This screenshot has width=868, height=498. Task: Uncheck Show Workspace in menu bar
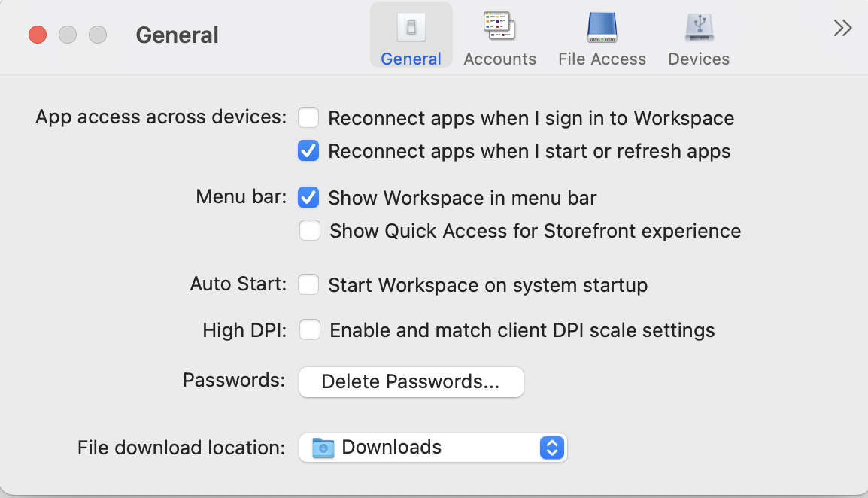[308, 197]
